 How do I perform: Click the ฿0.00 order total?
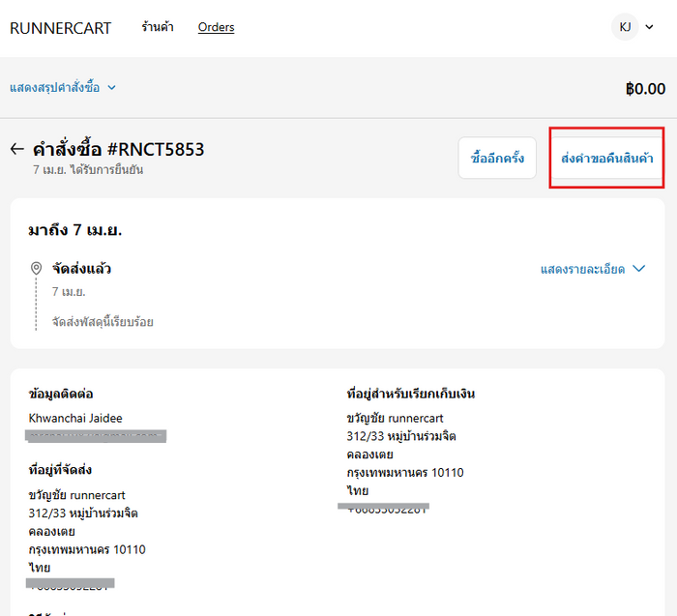coord(645,89)
